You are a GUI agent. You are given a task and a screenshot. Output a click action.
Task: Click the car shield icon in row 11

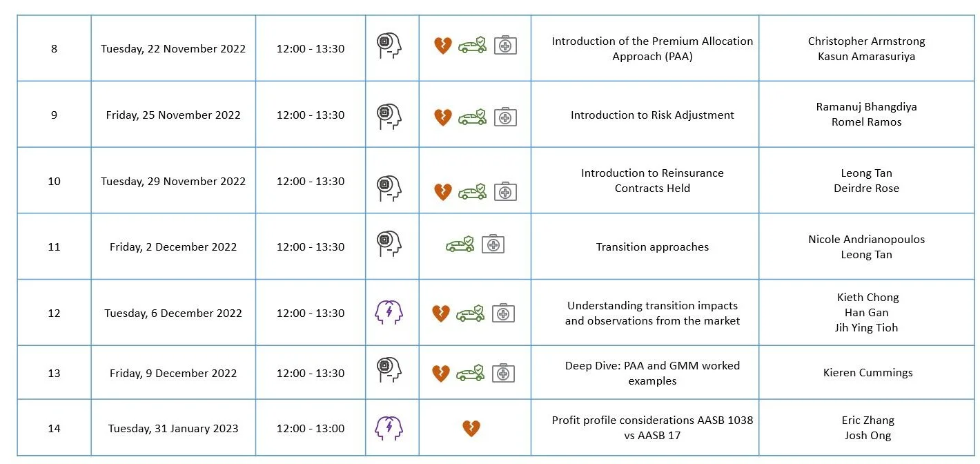(460, 244)
